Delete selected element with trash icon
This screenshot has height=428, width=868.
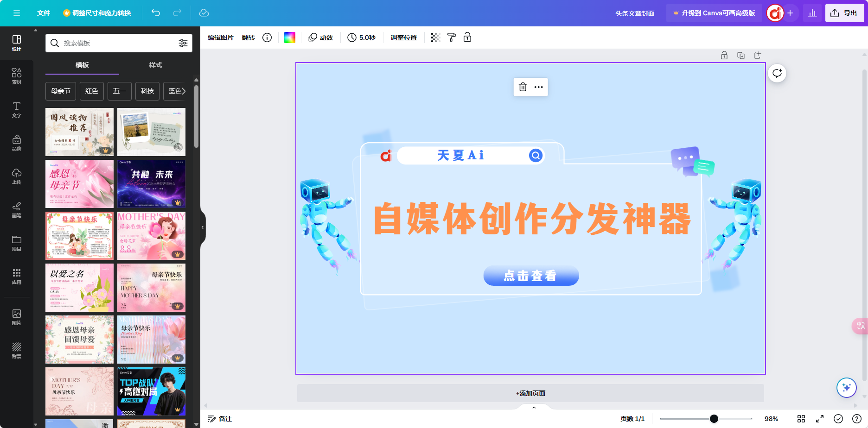[x=523, y=87]
